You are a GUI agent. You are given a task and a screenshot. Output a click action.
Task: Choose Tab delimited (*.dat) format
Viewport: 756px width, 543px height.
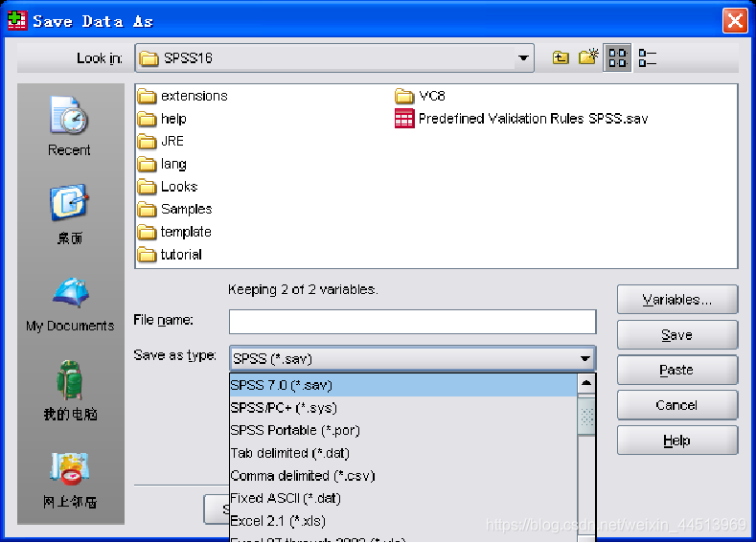(403, 453)
